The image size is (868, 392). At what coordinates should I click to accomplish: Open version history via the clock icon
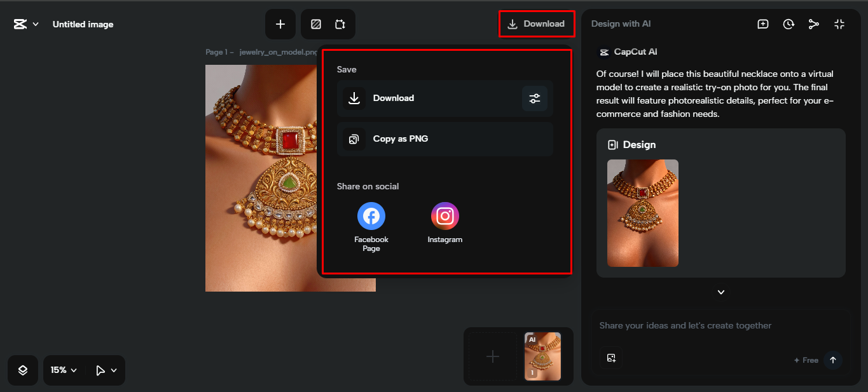pos(789,24)
